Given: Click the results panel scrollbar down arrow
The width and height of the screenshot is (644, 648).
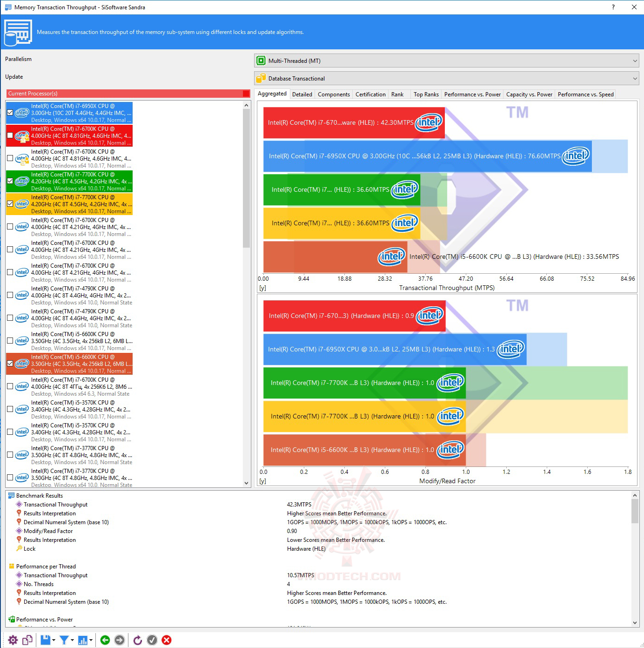Looking at the screenshot, I should click(x=635, y=622).
